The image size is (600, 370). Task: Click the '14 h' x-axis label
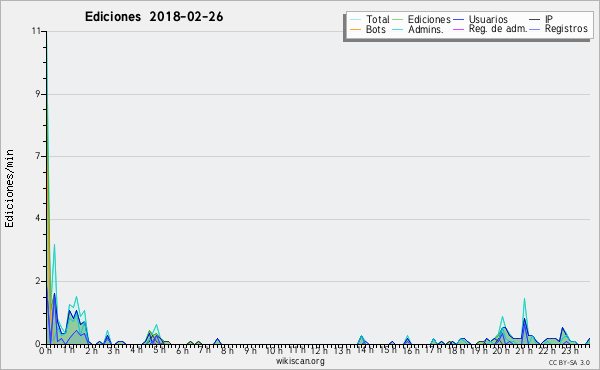point(365,350)
